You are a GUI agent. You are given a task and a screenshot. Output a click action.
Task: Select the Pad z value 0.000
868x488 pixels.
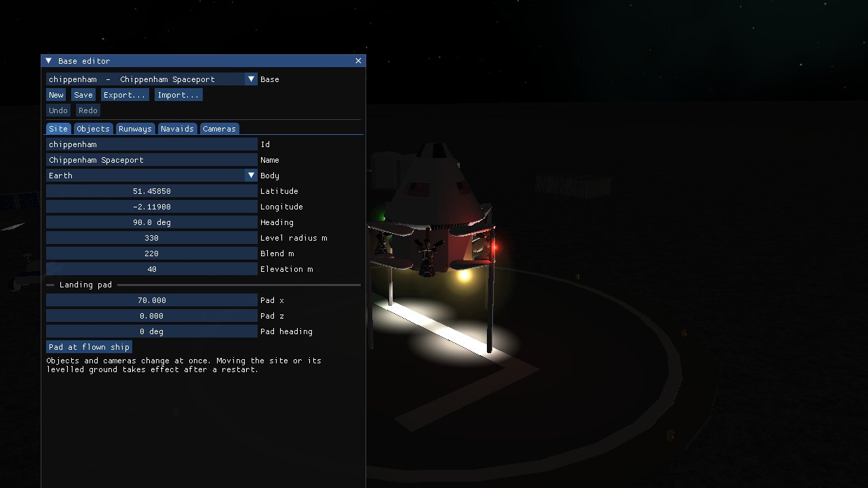pyautogui.click(x=152, y=316)
